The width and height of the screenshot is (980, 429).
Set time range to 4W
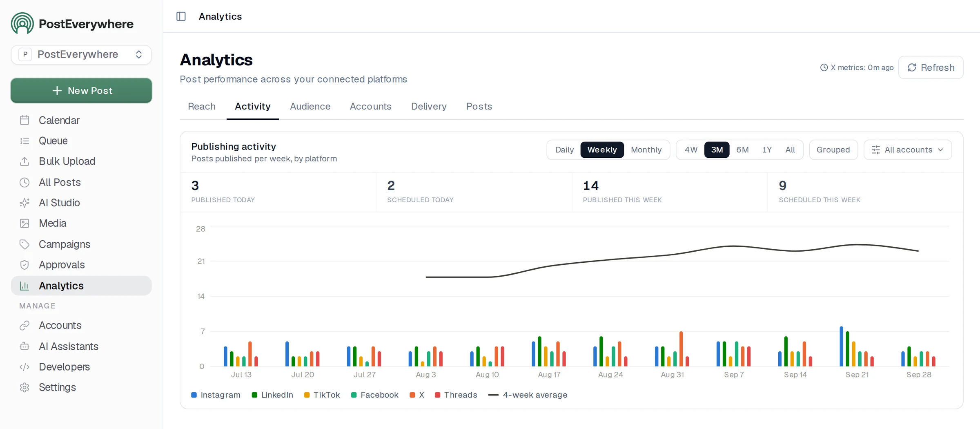(x=691, y=150)
